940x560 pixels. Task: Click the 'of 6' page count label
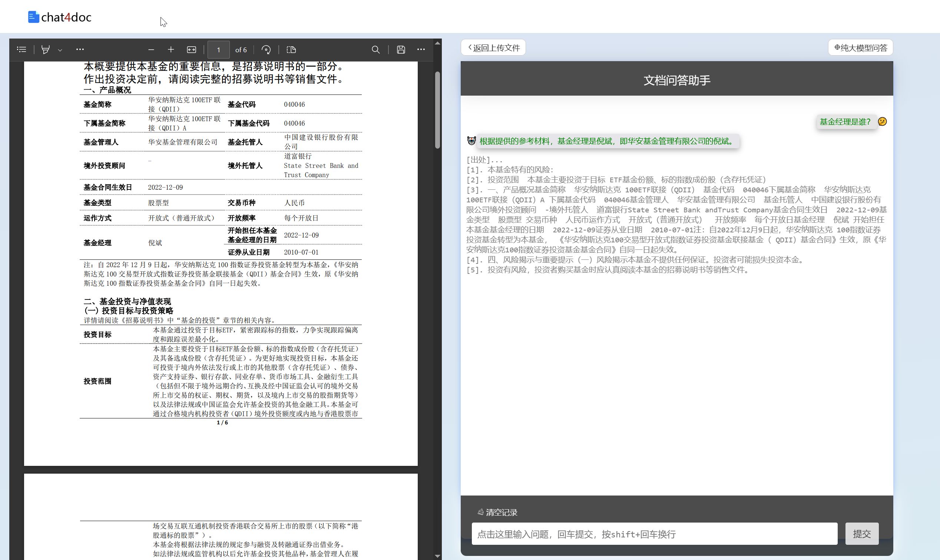241,50
